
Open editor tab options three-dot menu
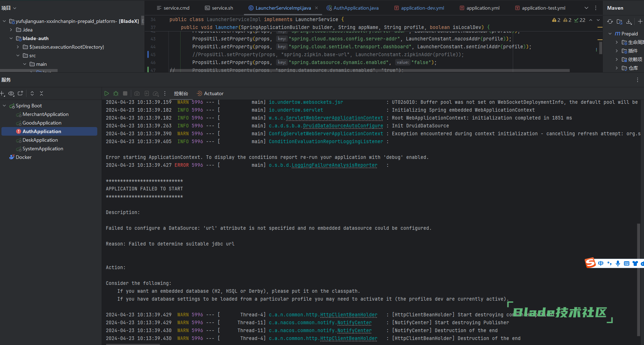[x=596, y=8]
